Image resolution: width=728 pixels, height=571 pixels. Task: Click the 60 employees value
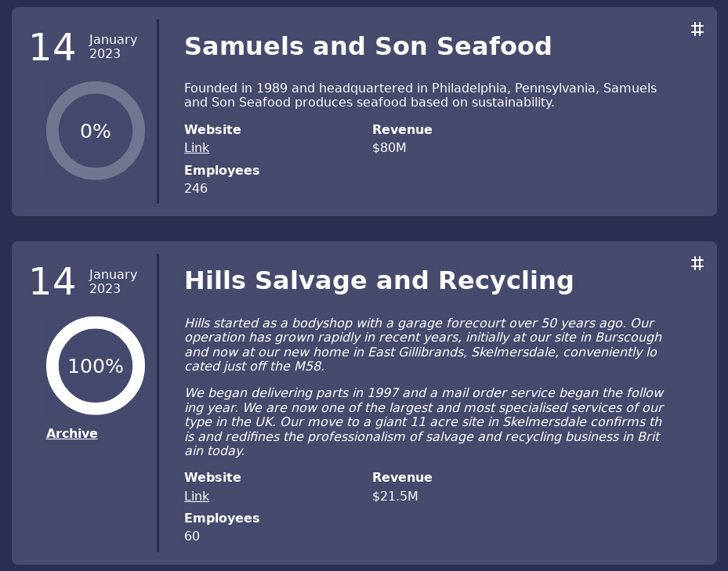192,537
